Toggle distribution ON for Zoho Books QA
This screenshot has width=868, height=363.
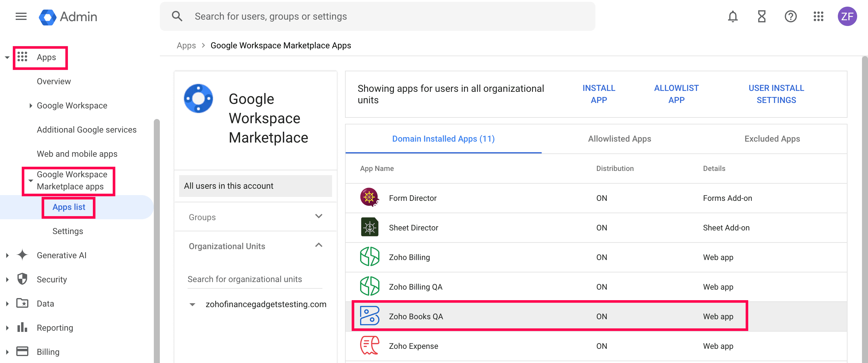tap(602, 316)
